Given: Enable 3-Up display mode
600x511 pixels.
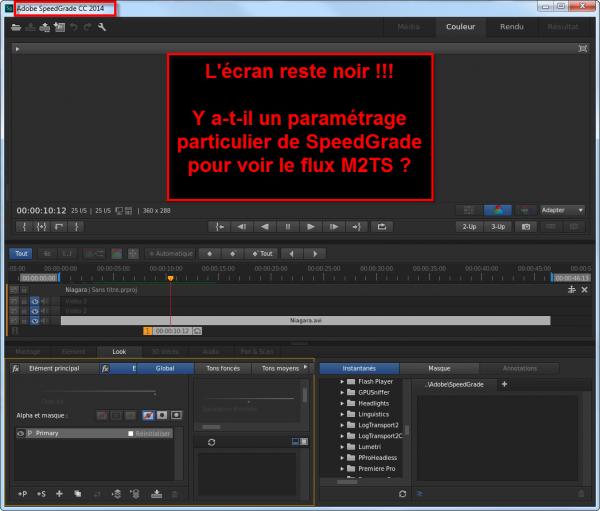Looking at the screenshot, I should 498,227.
